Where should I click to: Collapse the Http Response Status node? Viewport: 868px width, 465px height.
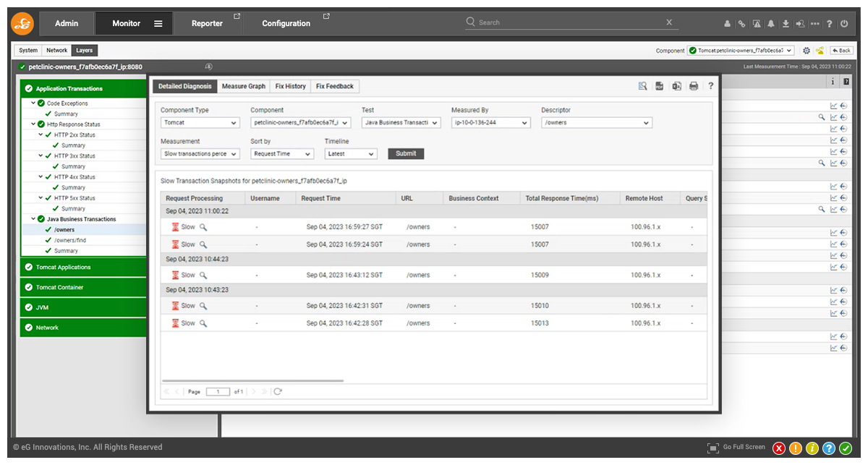point(33,124)
